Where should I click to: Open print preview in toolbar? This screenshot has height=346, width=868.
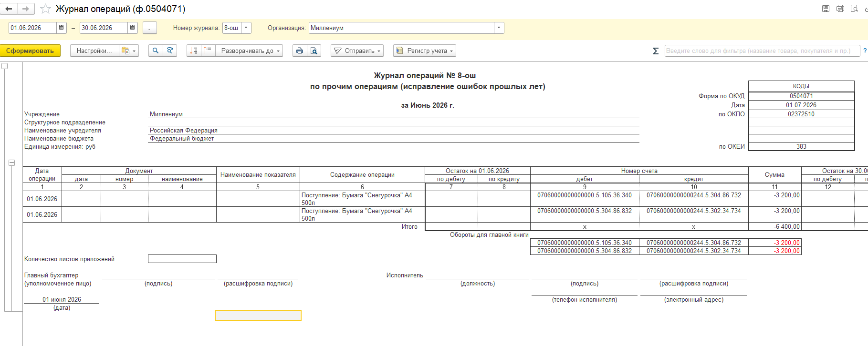[314, 51]
